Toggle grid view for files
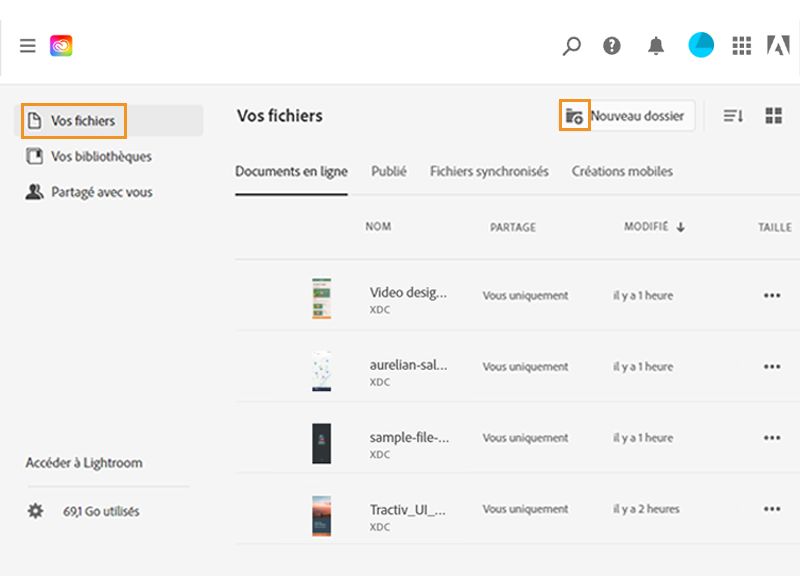 click(772, 115)
